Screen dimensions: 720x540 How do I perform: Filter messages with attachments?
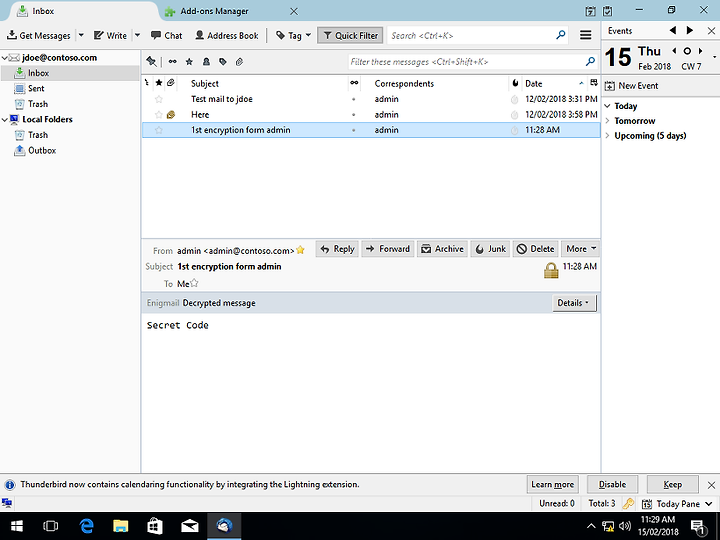tap(239, 62)
